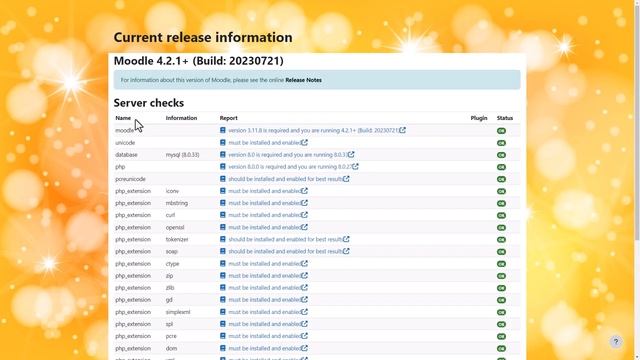Click the book icon in the curl row
This screenshot has width=640, height=360.
222,215
